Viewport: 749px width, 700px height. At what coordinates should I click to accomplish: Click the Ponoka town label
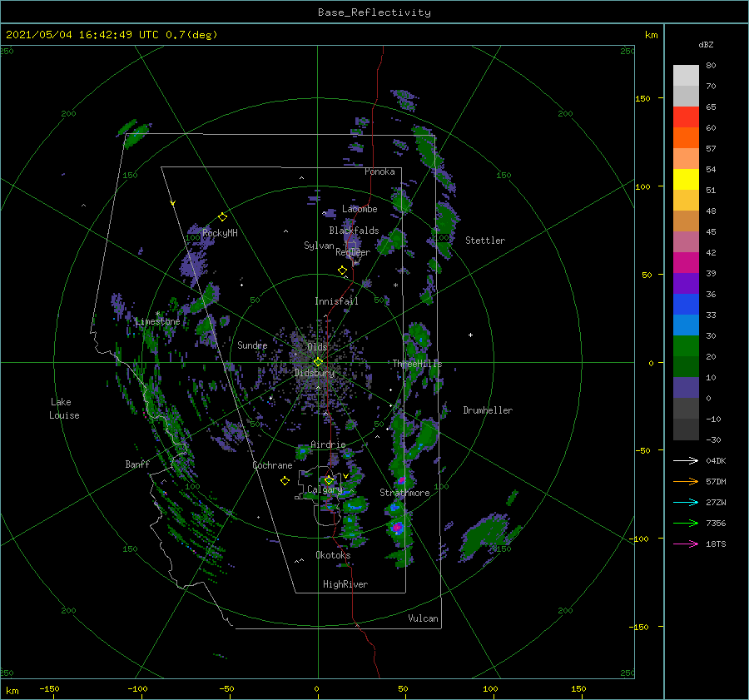point(379,171)
